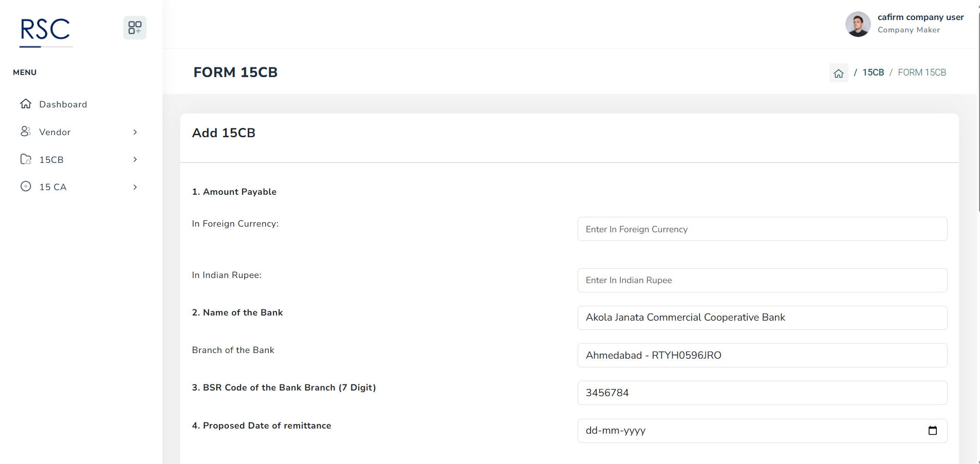Click the RSC logo
Viewport: 980px width, 464px height.
(45, 30)
